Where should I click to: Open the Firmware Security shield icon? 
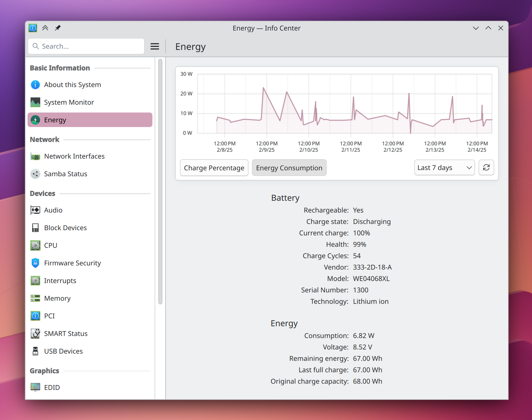pos(35,263)
